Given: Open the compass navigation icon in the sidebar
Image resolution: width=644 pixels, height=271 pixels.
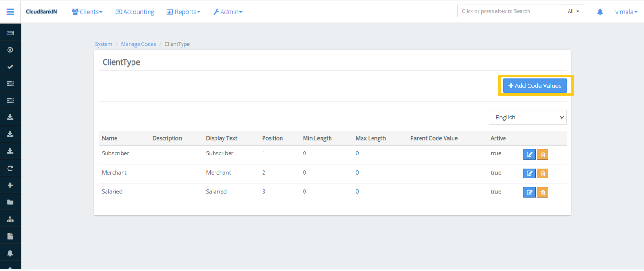Looking at the screenshot, I should [x=10, y=50].
